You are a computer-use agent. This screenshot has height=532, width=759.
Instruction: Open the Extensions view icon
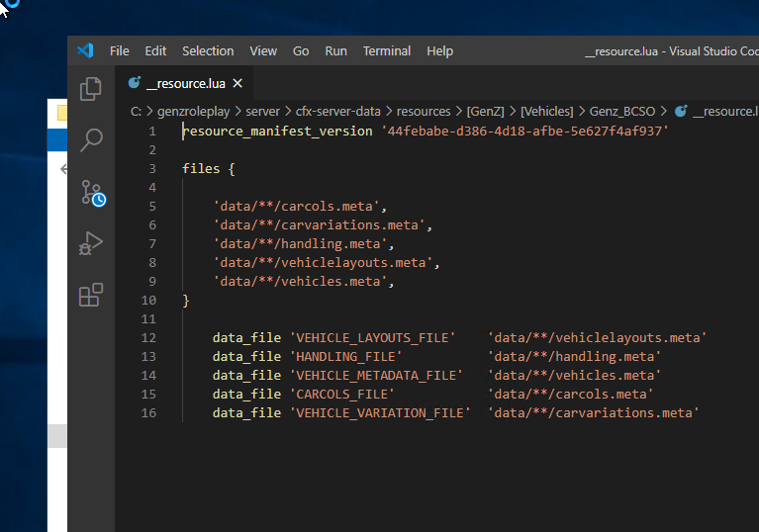click(91, 295)
